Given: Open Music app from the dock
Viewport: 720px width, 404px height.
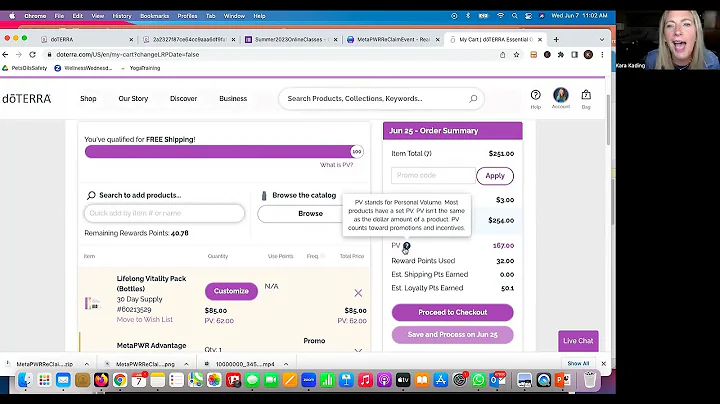Looking at the screenshot, I should point(365,380).
